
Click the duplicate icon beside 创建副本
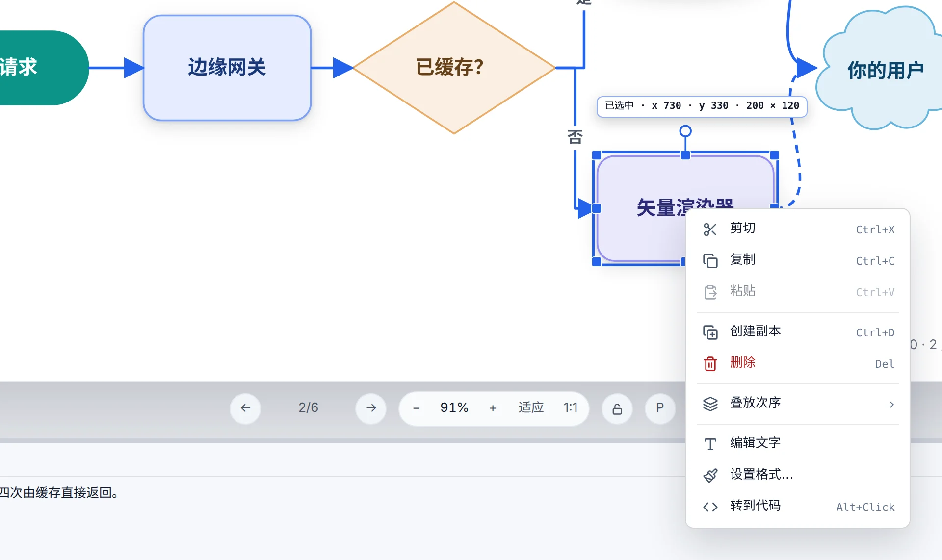click(710, 332)
